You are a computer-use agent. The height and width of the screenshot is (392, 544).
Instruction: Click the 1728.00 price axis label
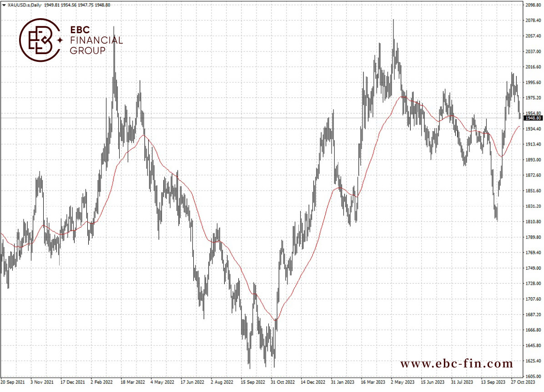click(533, 283)
